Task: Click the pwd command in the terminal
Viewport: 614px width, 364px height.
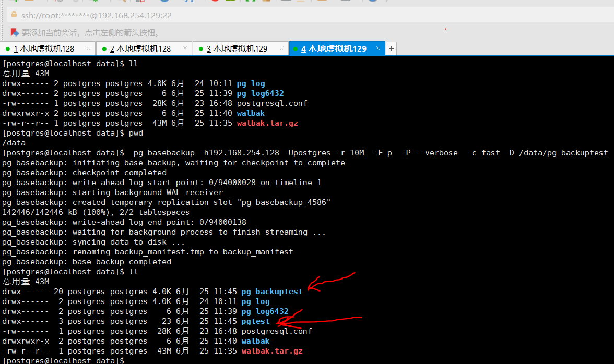Action: tap(136, 133)
